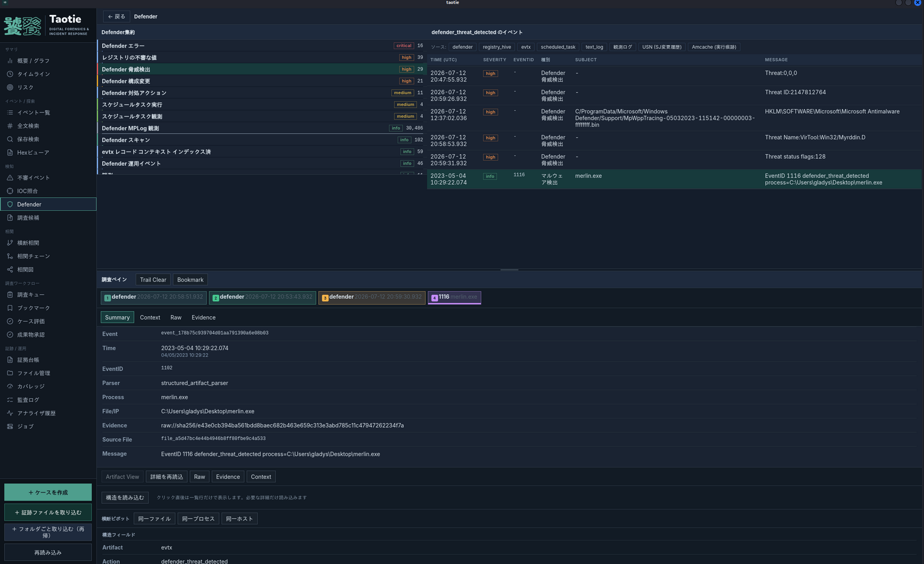The image size is (924, 564).
Task: Select trail chip 1 defender 20:58:51.932
Action: pyautogui.click(x=153, y=298)
